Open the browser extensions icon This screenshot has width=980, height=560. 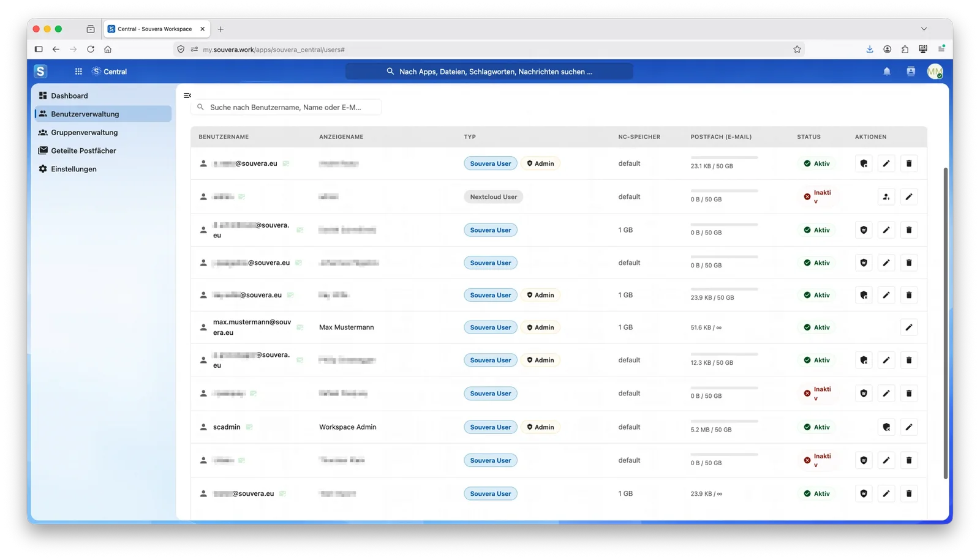point(905,50)
